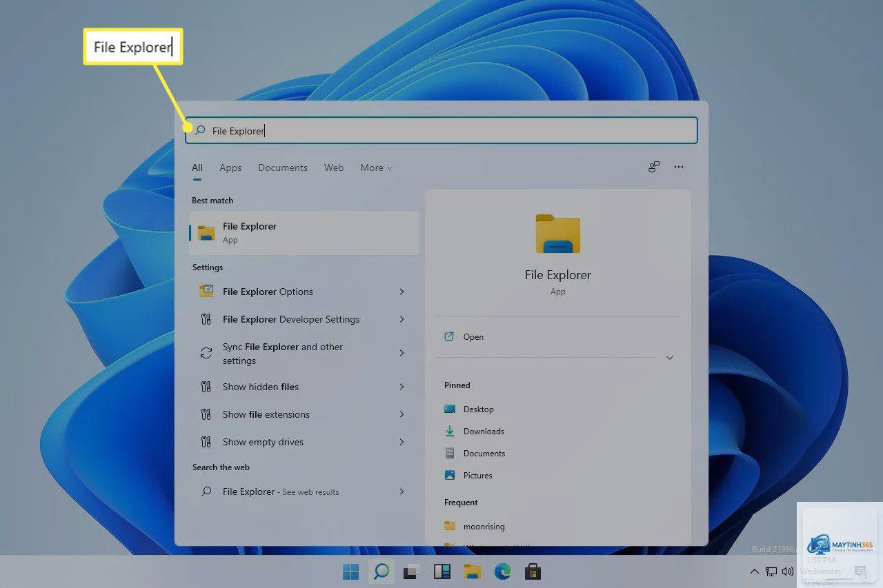Click the network icon in system tray

771,571
